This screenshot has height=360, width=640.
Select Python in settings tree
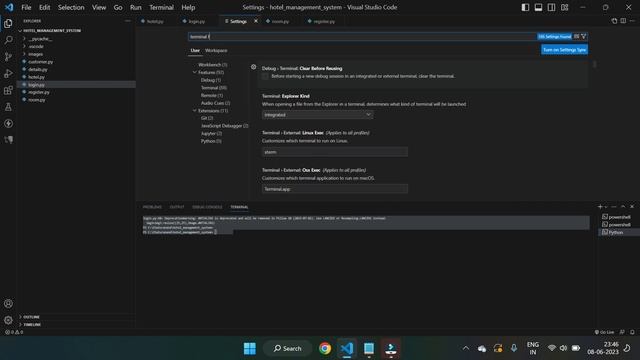(x=211, y=141)
